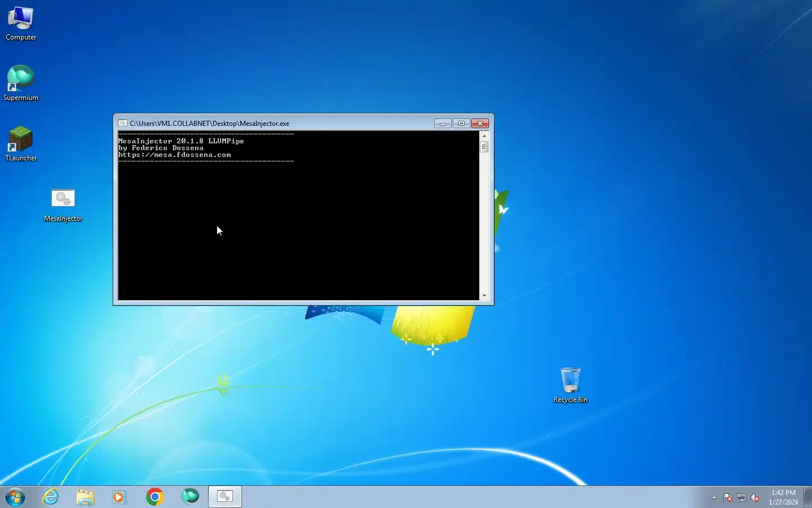Select the TLauncher desktop shortcut
The image size is (812, 508).
point(21,144)
